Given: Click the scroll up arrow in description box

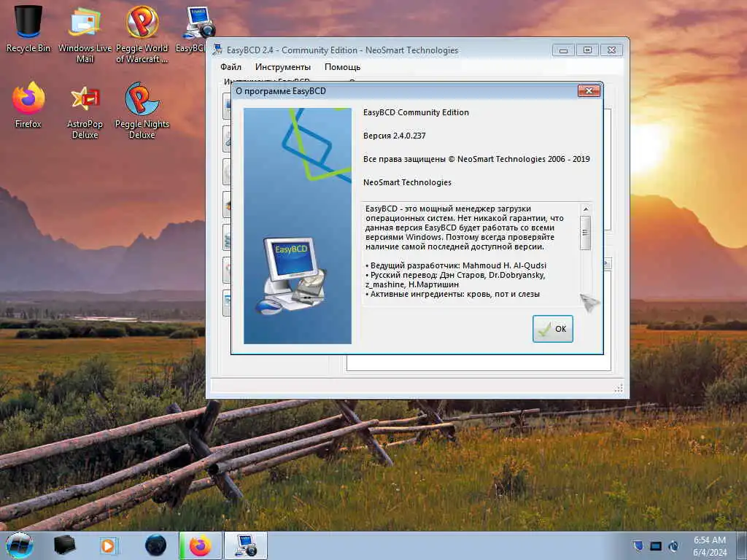Looking at the screenshot, I should coord(586,209).
